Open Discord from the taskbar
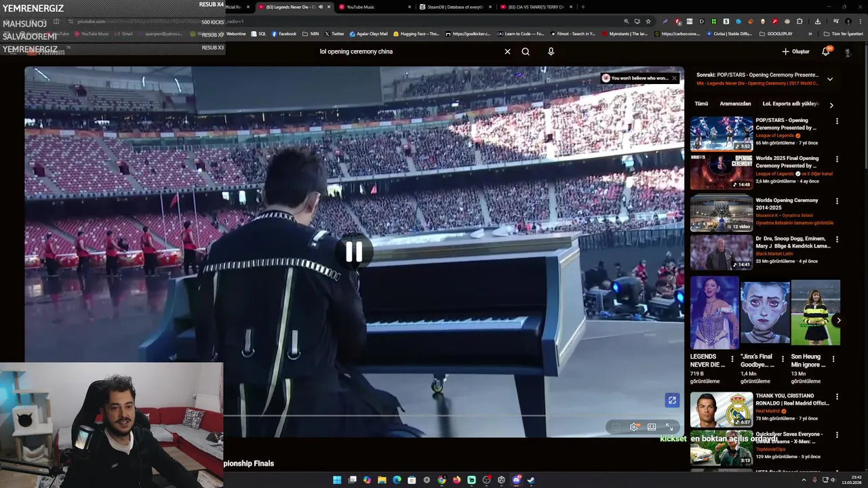This screenshot has width=868, height=488. [516, 480]
